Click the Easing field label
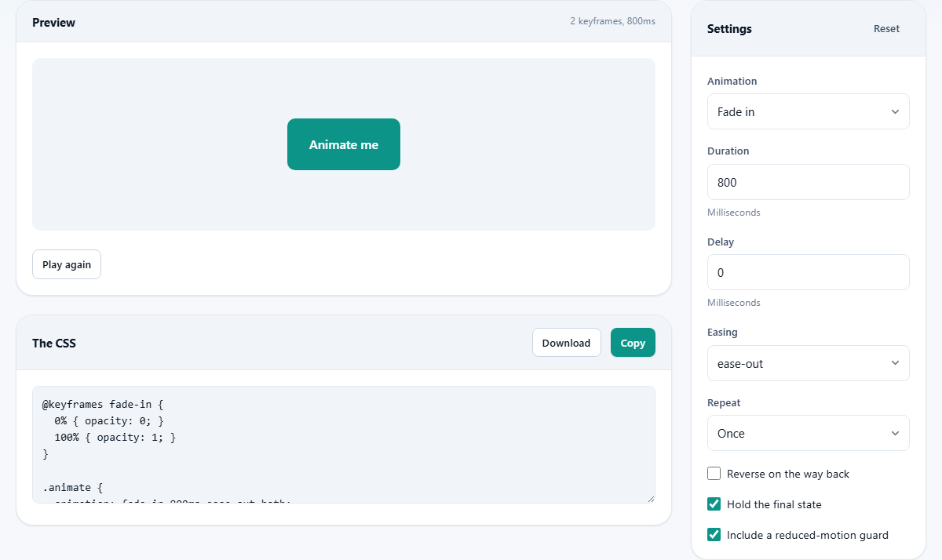 (x=722, y=332)
